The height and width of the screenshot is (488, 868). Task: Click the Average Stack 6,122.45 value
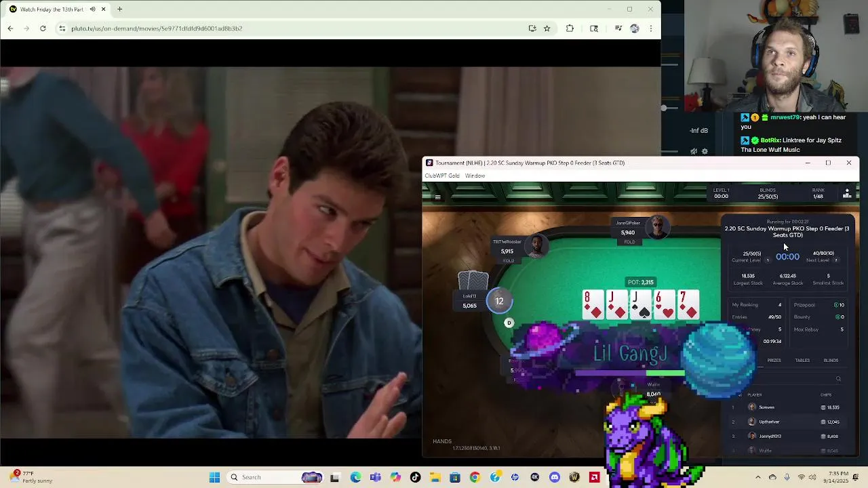tap(787, 276)
